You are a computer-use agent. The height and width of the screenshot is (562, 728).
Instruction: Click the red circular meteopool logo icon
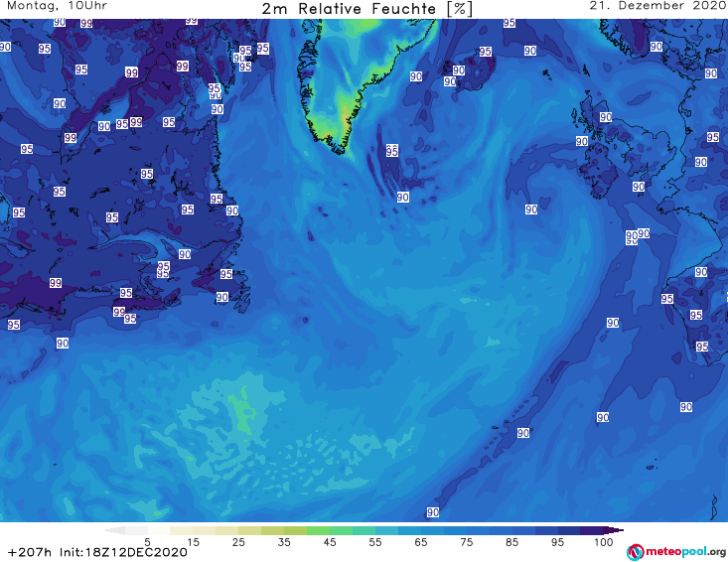[635, 552]
